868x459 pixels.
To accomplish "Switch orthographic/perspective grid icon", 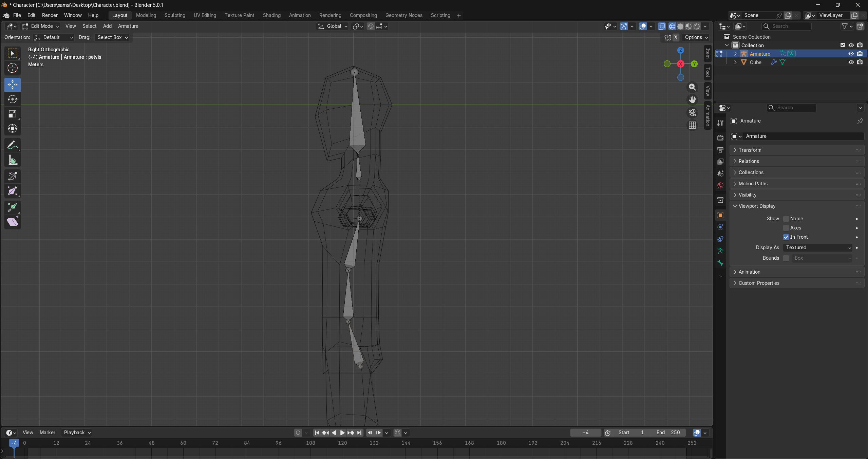I will 692,125.
